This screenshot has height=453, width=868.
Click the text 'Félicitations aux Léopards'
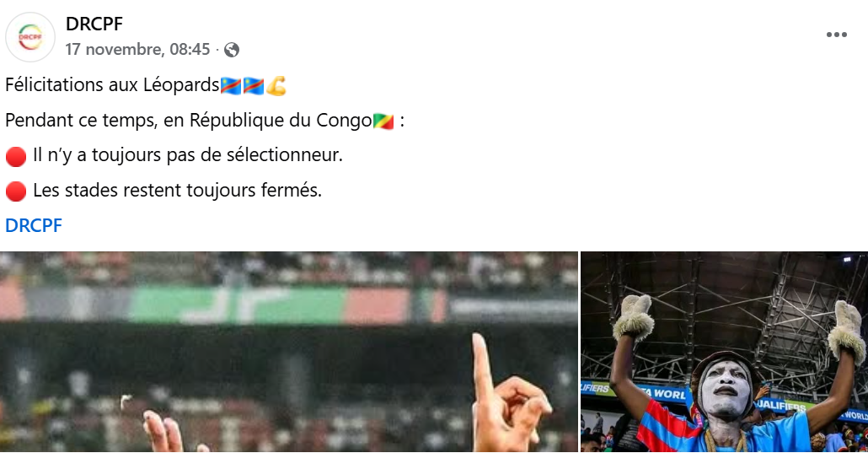(x=111, y=85)
